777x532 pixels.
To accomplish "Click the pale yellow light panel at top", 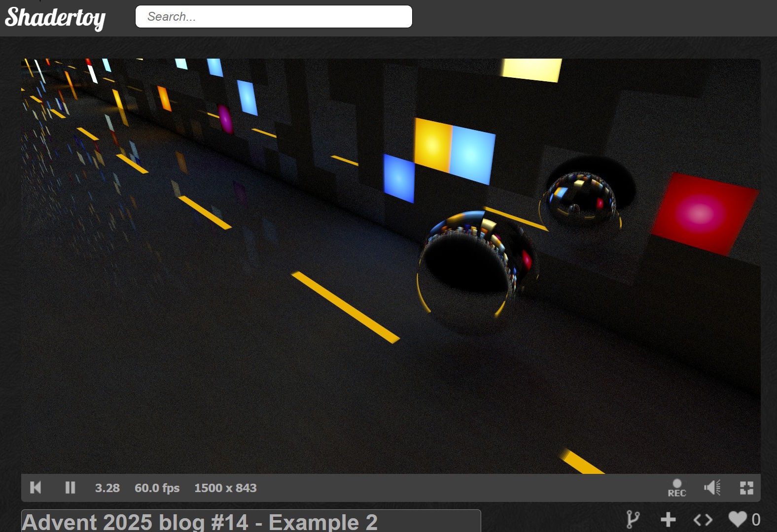I will (531, 69).
